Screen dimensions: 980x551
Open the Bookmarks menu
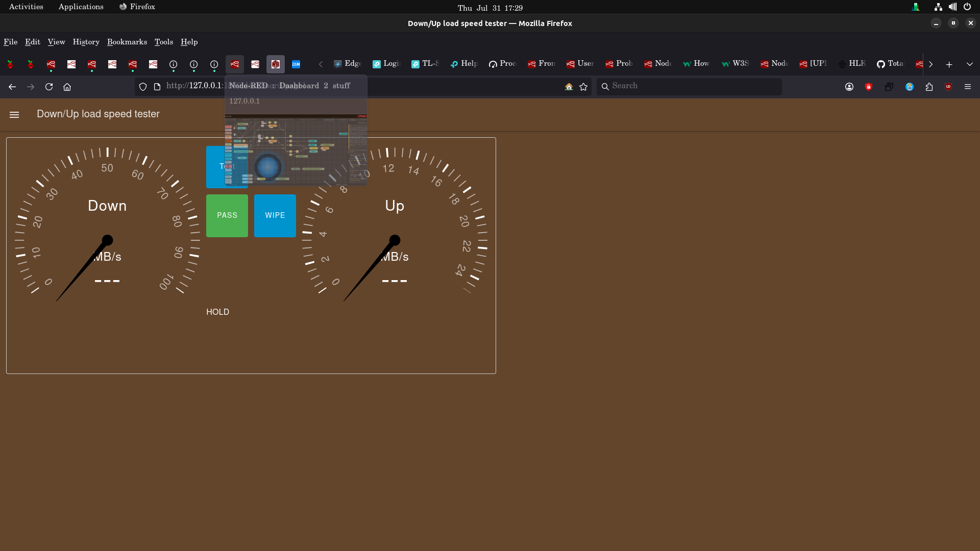click(127, 42)
